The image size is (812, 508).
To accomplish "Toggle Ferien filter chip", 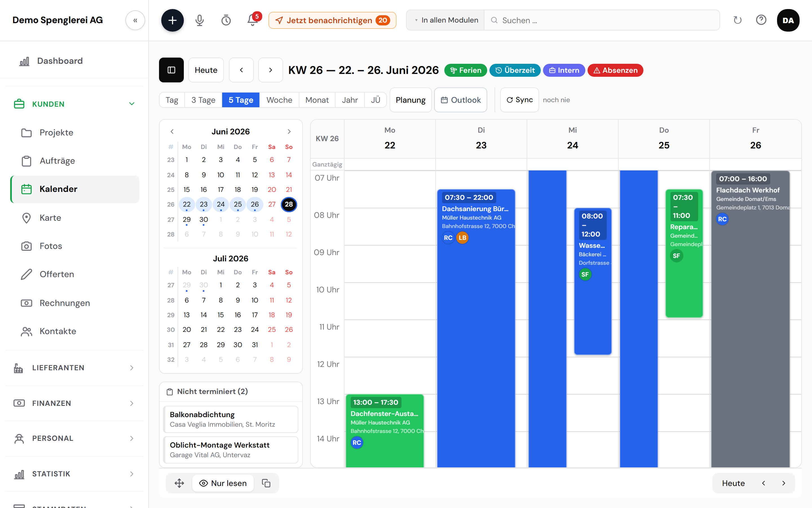I will click(465, 70).
